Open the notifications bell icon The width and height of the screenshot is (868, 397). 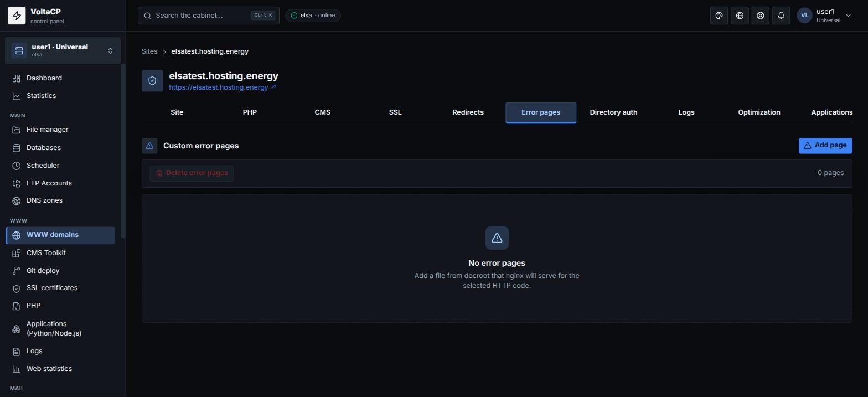[781, 16]
